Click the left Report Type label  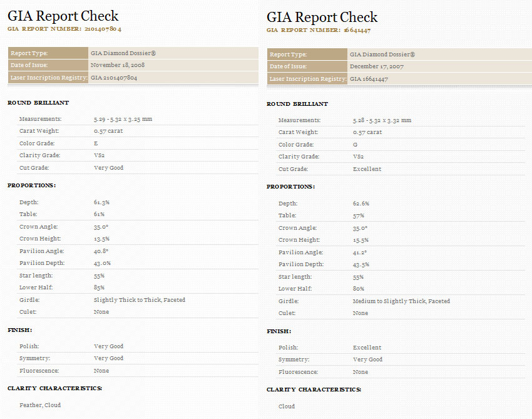pos(29,53)
